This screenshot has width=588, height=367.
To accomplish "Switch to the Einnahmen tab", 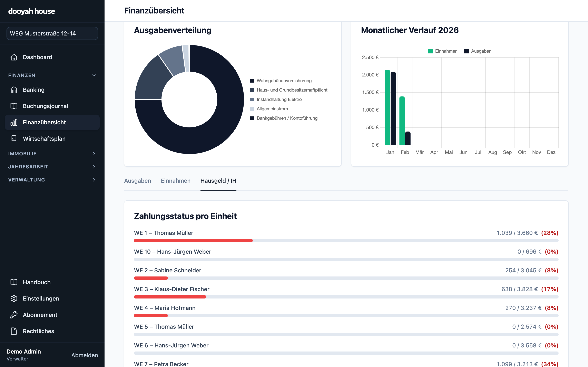I will click(176, 181).
